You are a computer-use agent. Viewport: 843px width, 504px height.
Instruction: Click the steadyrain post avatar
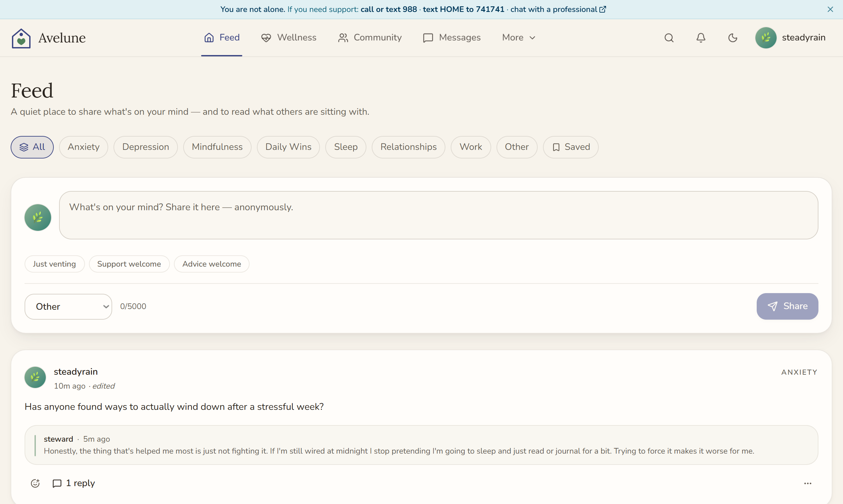pyautogui.click(x=35, y=377)
